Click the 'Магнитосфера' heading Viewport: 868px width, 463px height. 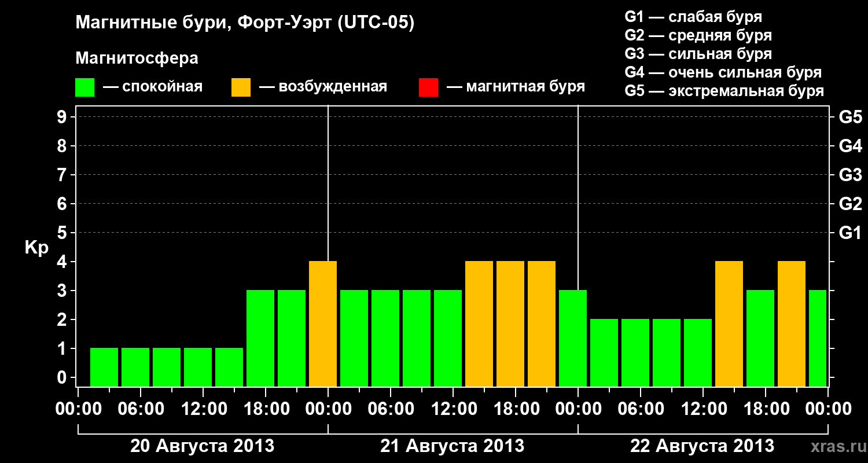[x=137, y=58]
